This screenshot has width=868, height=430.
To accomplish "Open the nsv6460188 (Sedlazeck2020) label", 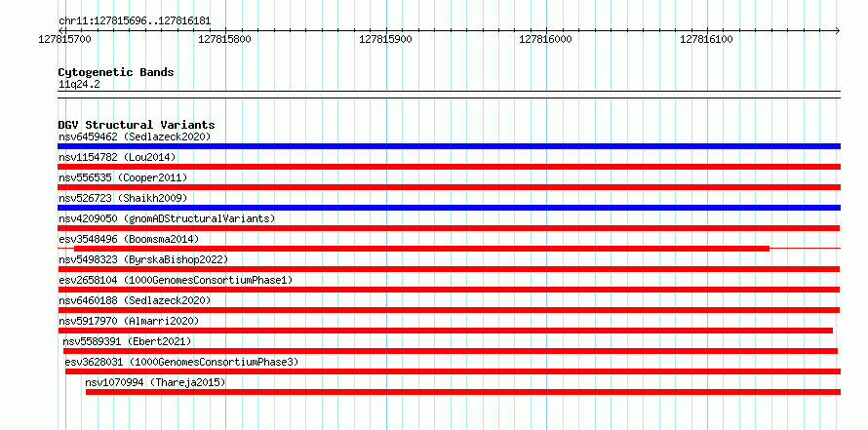I will 135,300.
